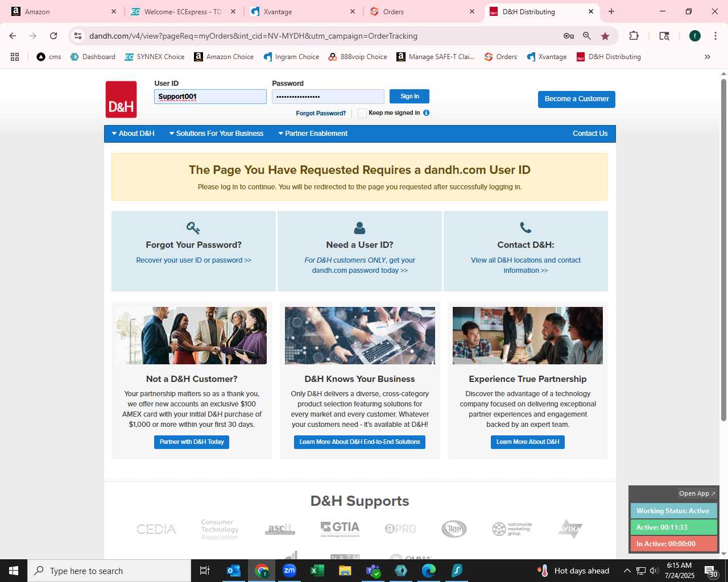Open File Explorer from the taskbar

(345, 571)
